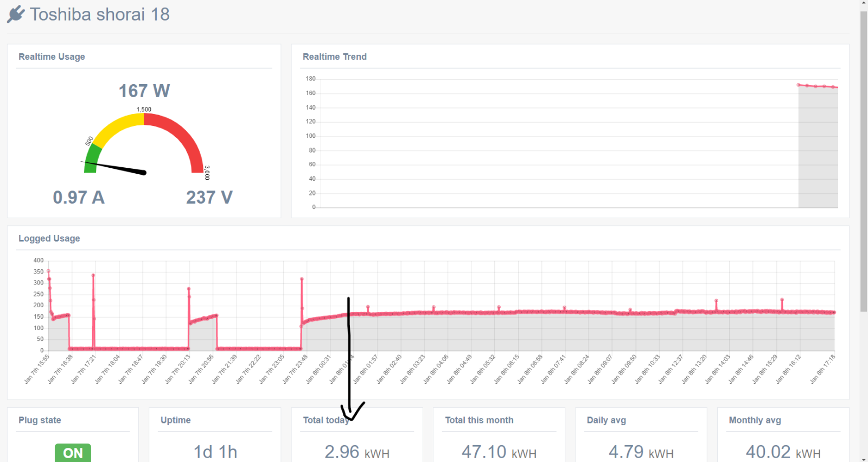This screenshot has width=868, height=462.
Task: Click the Jan 8th 06:15 x-axis label
Action: (507, 369)
